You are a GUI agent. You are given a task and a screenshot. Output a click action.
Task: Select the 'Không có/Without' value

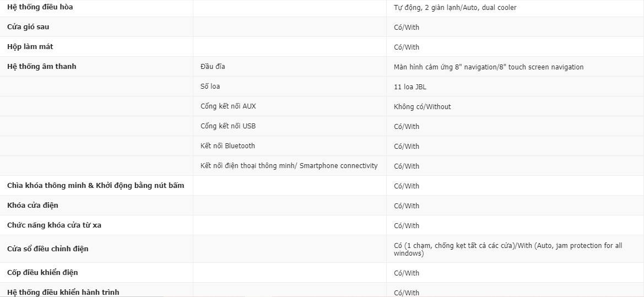(x=422, y=107)
